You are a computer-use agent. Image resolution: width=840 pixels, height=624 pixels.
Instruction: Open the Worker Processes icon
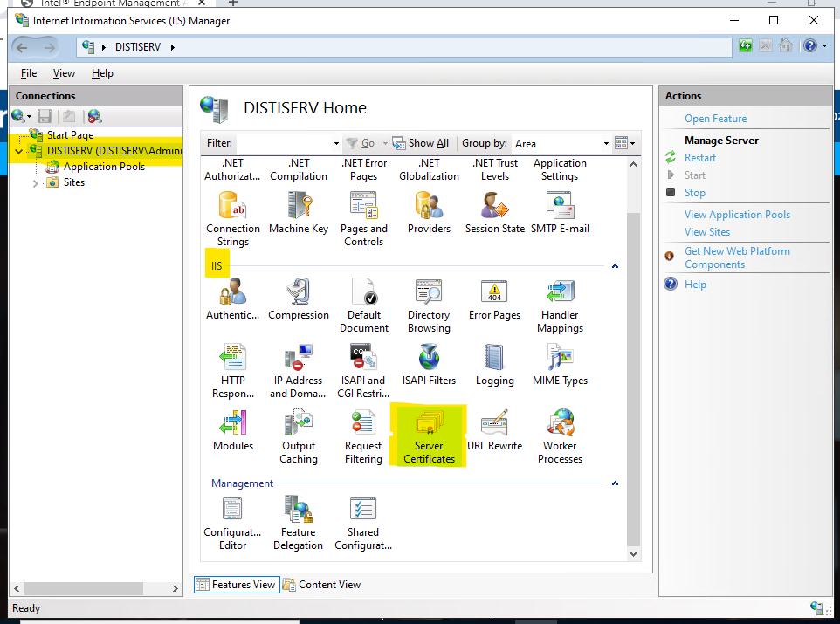[x=560, y=424]
